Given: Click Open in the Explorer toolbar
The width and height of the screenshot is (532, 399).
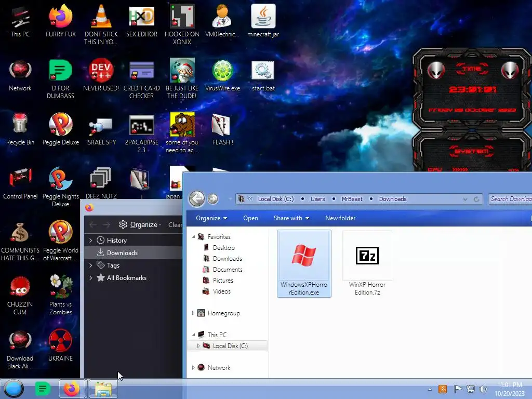Looking at the screenshot, I should coord(250,218).
